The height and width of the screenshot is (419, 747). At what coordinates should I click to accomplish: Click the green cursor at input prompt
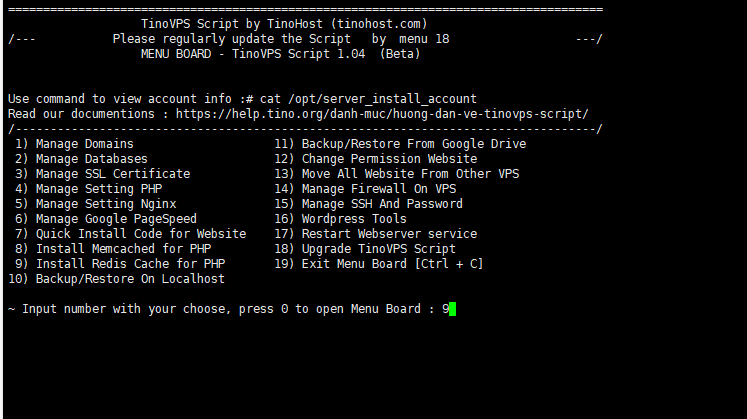pyautogui.click(x=453, y=309)
